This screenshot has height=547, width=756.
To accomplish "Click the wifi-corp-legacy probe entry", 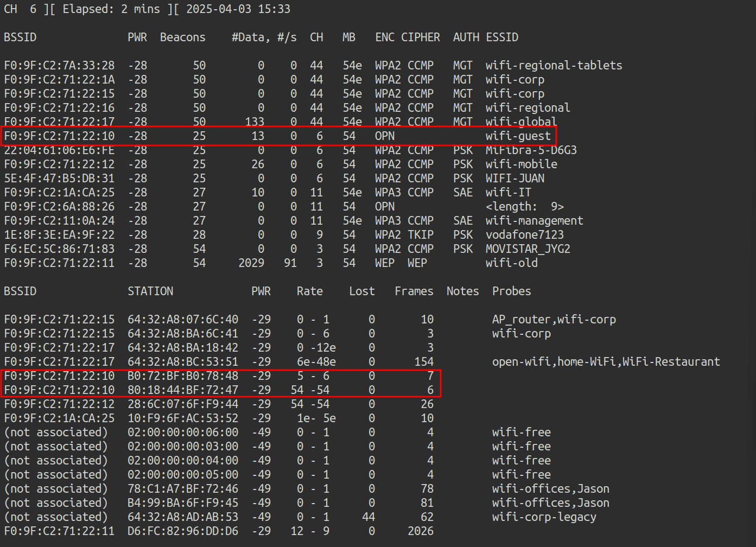I will [x=544, y=517].
